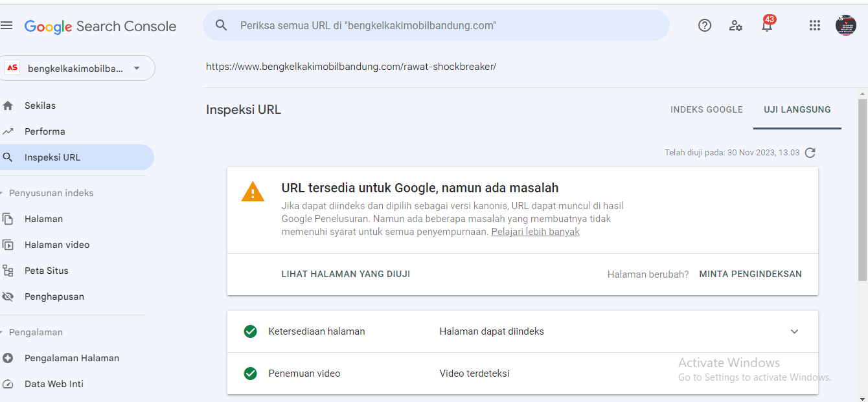Screen dimensions: 868x402
Task: Click the URL inspection search field
Action: (x=436, y=25)
